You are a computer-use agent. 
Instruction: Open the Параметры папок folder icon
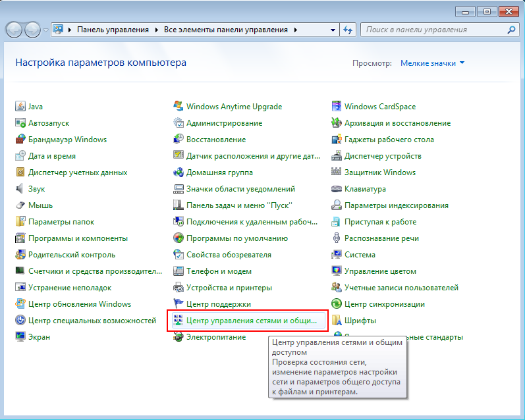(20, 221)
